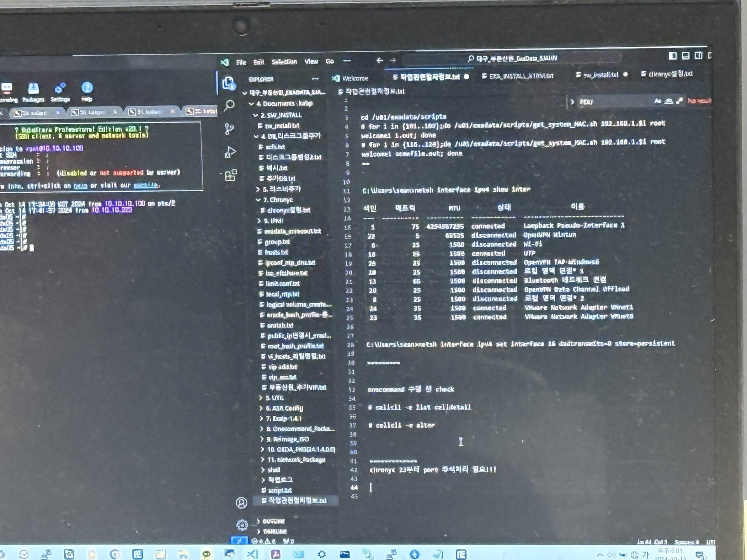
Task: Expand the 5. UTIL folder
Action: (275, 398)
